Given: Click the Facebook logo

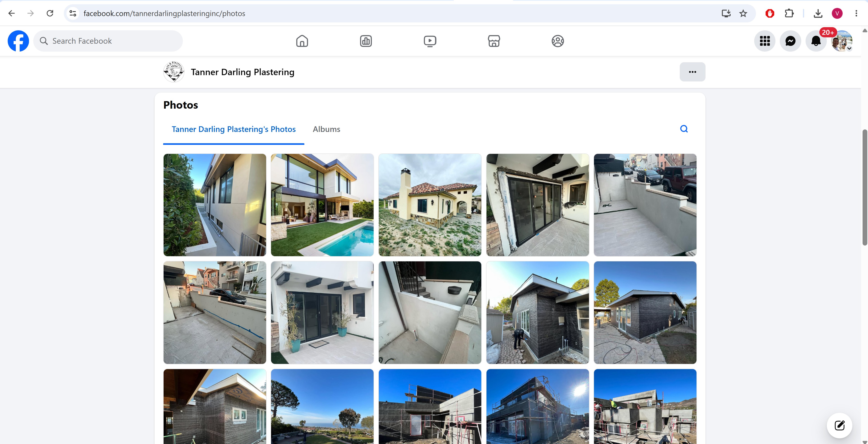Looking at the screenshot, I should (18, 41).
